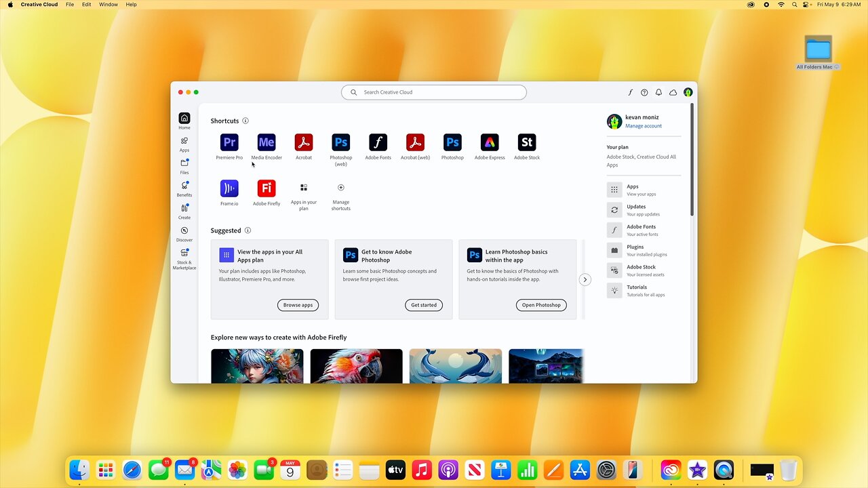Open Adobe Fonts shortcut icon

pos(378,142)
